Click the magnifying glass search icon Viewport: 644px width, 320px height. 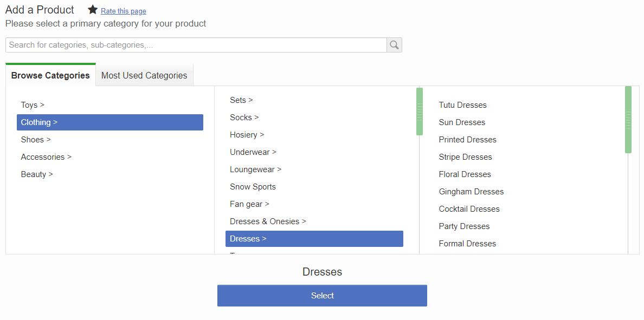[394, 45]
